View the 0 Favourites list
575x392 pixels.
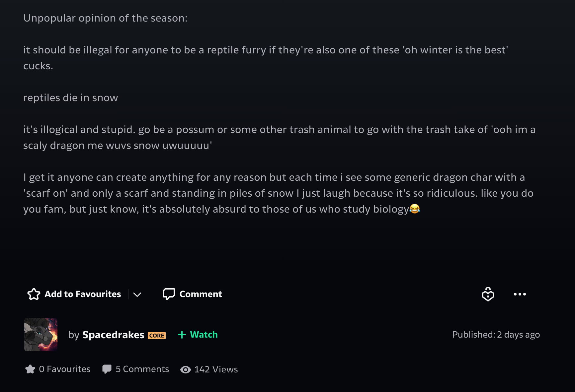pos(65,369)
